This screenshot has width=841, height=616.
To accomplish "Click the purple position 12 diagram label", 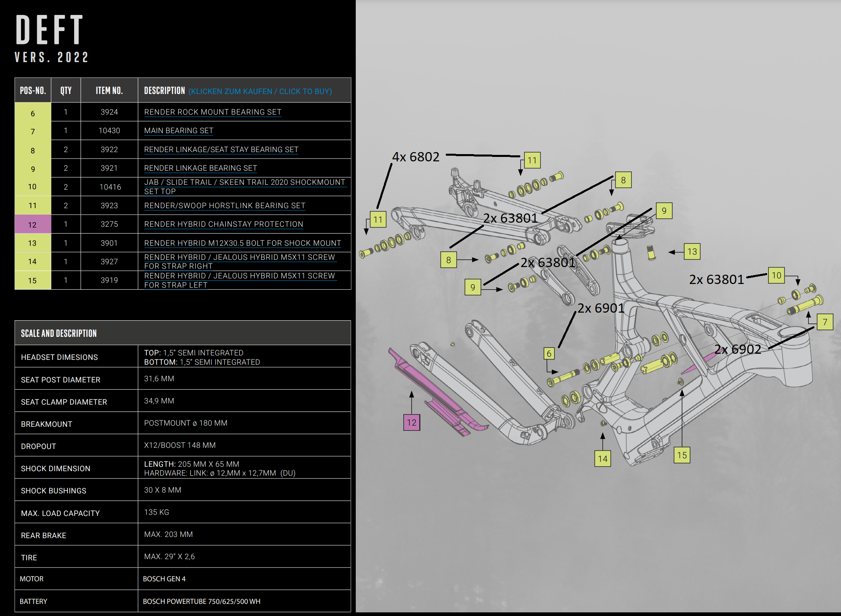I will (411, 422).
